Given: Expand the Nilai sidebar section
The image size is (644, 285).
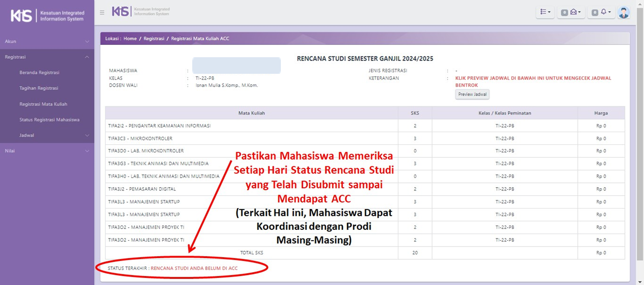Looking at the screenshot, I should [x=47, y=151].
